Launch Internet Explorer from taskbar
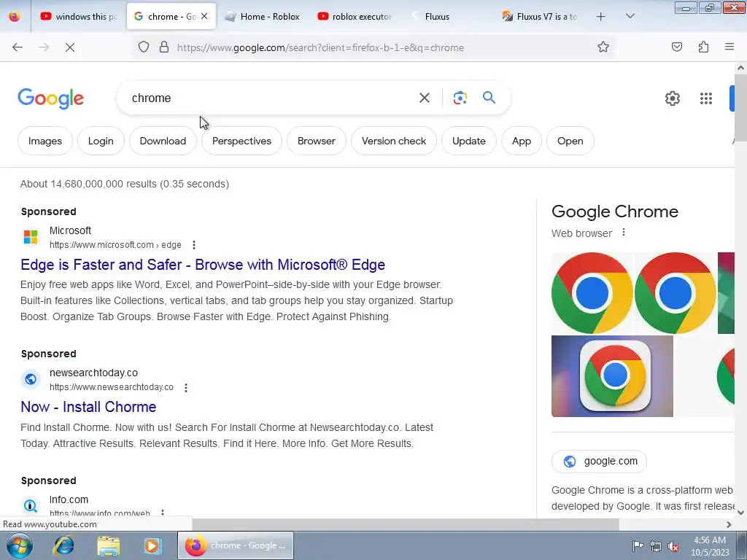Screen dimensions: 747x560 tap(64, 545)
